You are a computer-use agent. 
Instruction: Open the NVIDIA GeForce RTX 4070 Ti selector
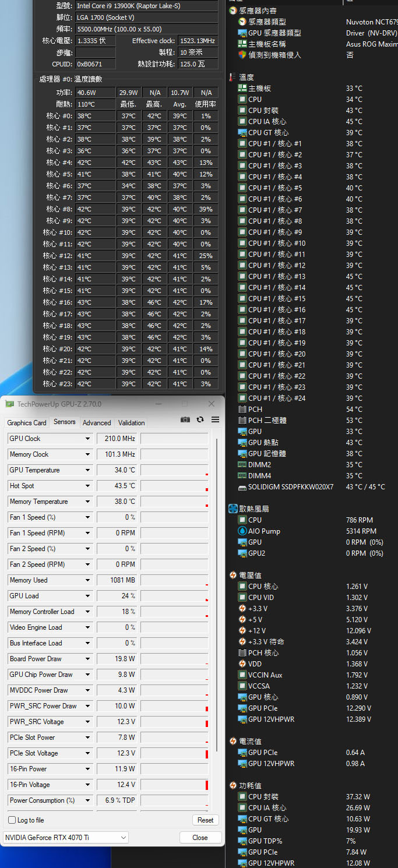click(66, 837)
